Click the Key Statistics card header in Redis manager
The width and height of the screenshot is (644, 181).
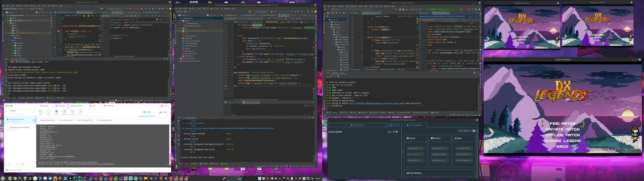[x=440, y=173]
